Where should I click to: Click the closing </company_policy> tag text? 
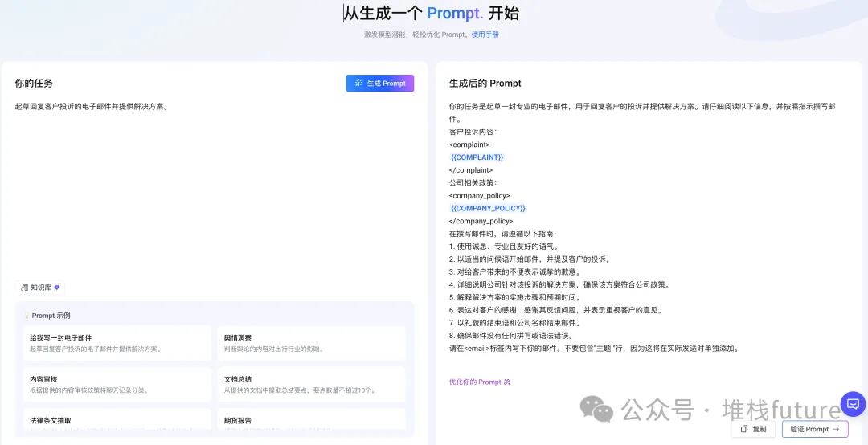[x=481, y=221]
